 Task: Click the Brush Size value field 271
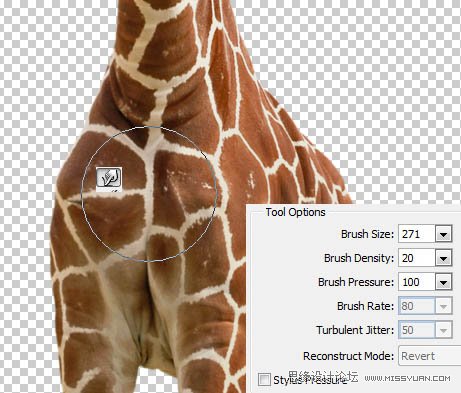click(417, 234)
